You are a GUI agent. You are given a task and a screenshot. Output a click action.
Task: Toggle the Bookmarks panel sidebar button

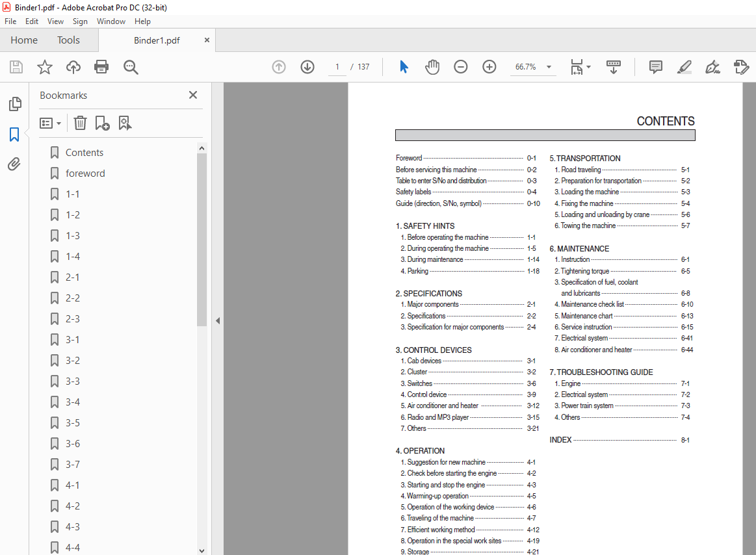(x=14, y=135)
